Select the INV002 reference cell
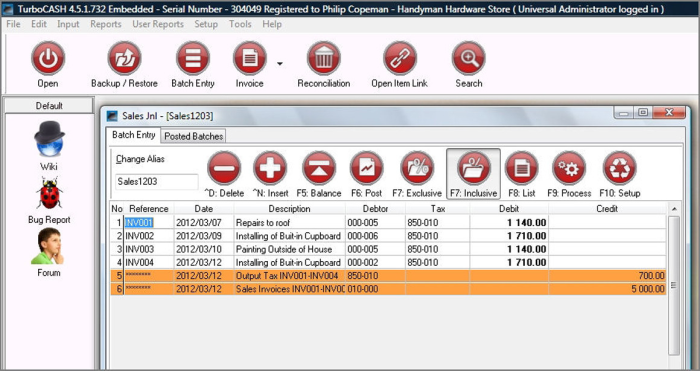The image size is (700, 371). [149, 236]
